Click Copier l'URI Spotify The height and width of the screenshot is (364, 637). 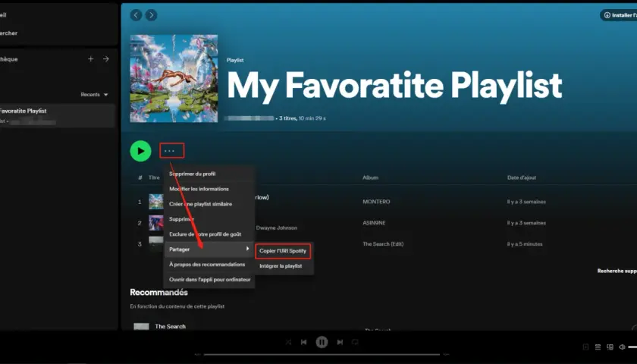pyautogui.click(x=283, y=251)
